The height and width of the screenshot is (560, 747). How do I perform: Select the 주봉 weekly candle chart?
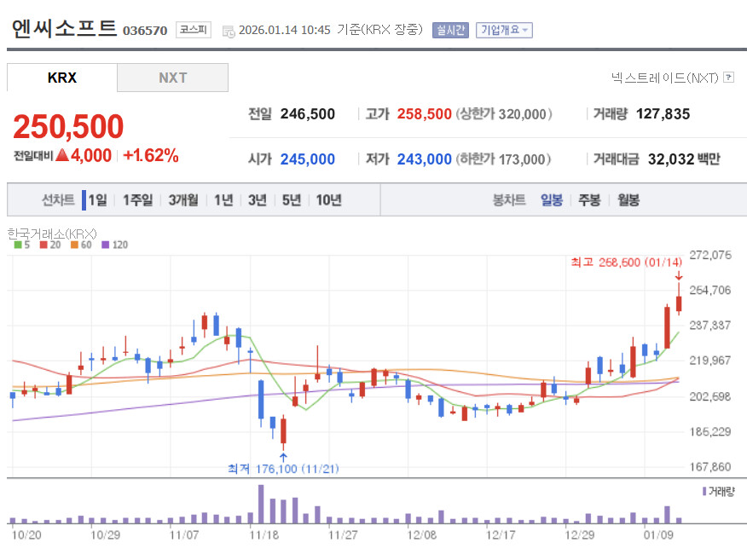[x=589, y=200]
